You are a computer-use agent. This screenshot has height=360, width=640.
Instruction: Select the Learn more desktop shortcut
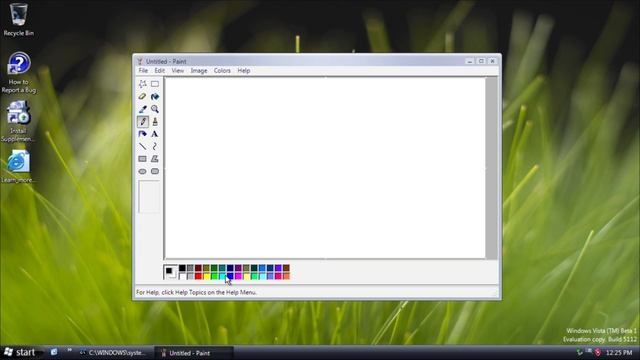point(18,167)
